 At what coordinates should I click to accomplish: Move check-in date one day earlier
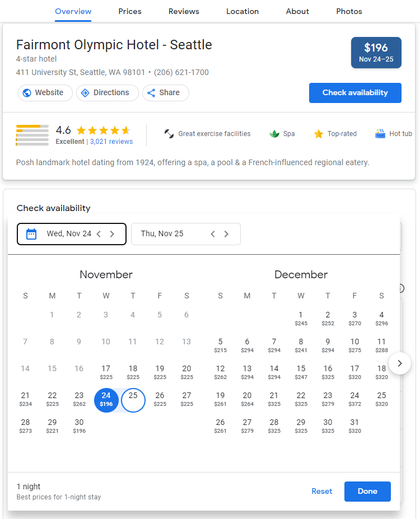(x=99, y=234)
